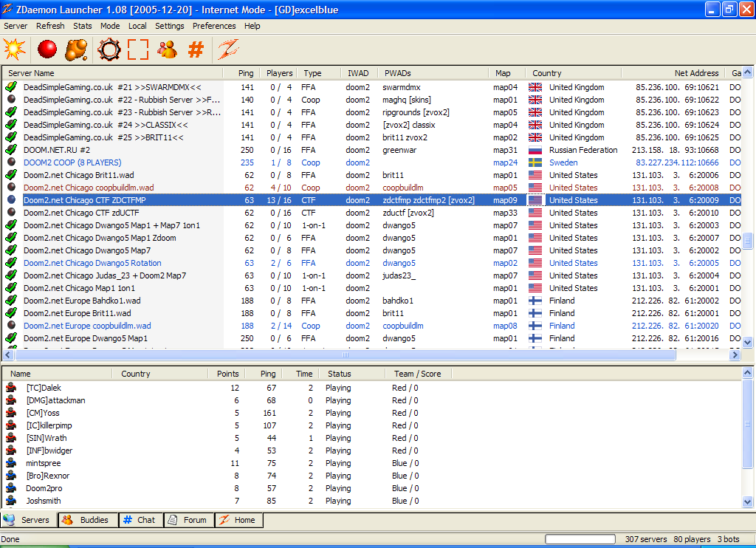This screenshot has width=756, height=548.
Task: Click red player icon beside [TC]Dalek
Action: point(10,387)
